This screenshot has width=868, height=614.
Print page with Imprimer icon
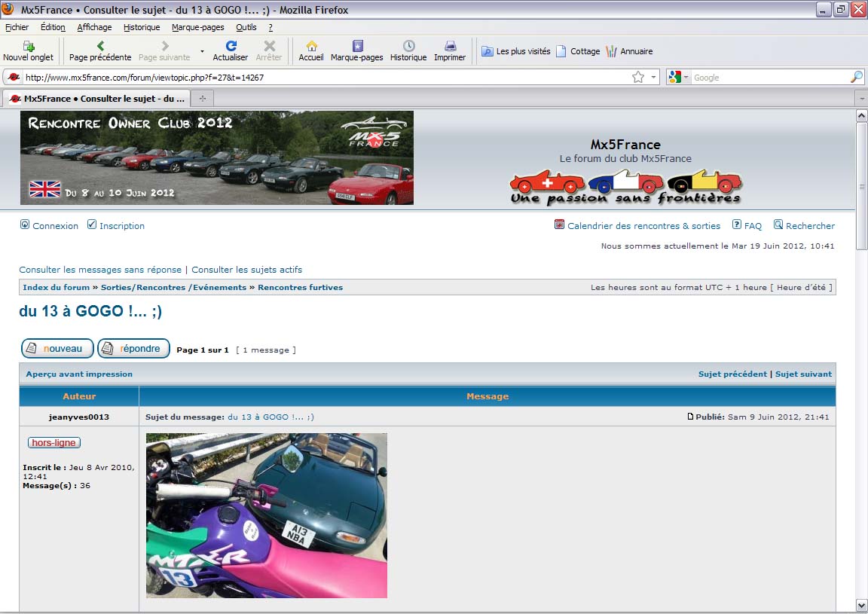(450, 46)
